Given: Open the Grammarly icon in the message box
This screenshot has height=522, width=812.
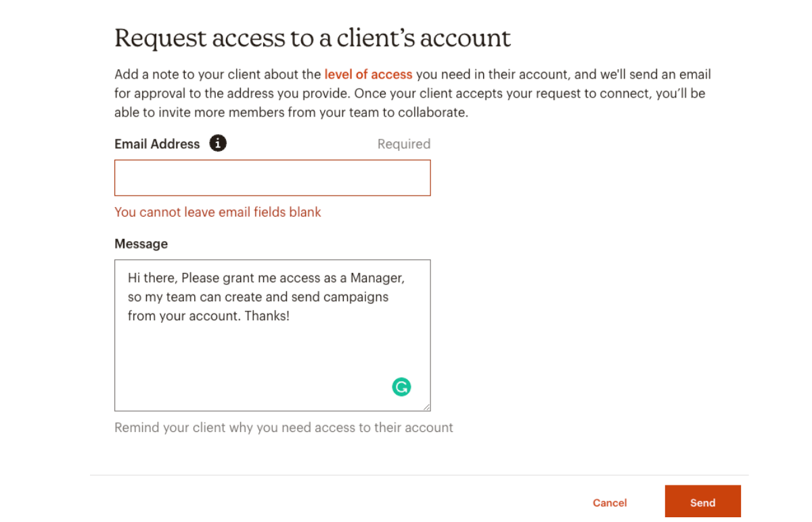Looking at the screenshot, I should [x=401, y=387].
